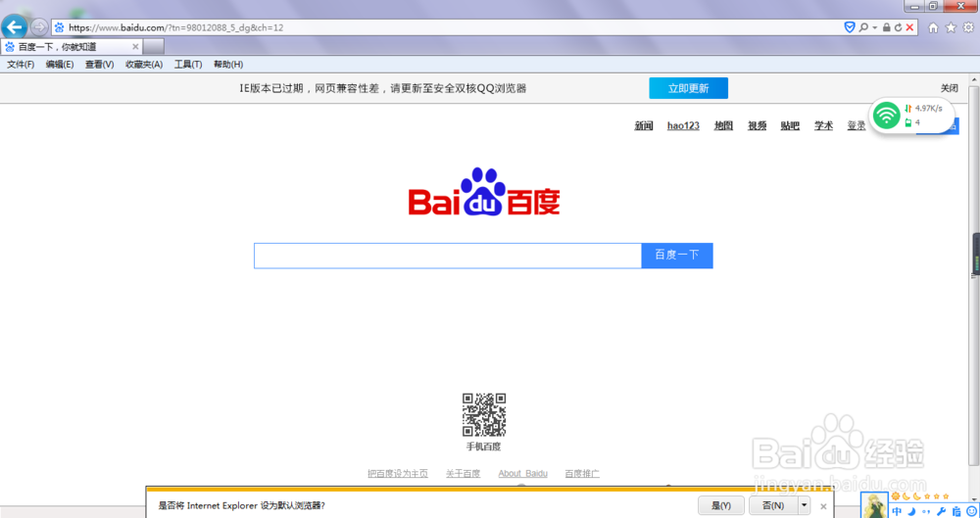Open the About Baidu link
The image size is (980, 518).
[522, 474]
